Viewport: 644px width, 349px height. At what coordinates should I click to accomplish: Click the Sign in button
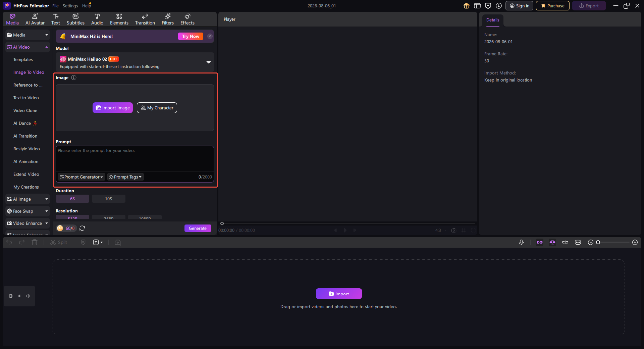click(520, 6)
